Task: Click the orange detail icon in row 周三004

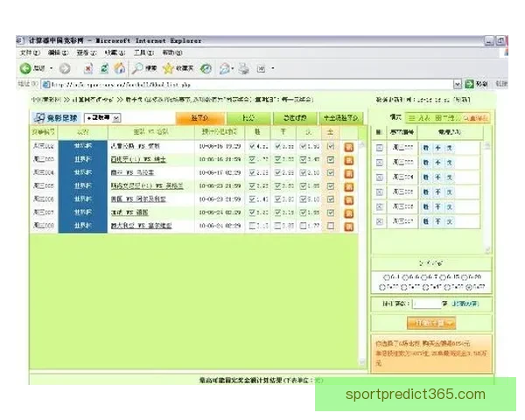Action: [x=349, y=173]
